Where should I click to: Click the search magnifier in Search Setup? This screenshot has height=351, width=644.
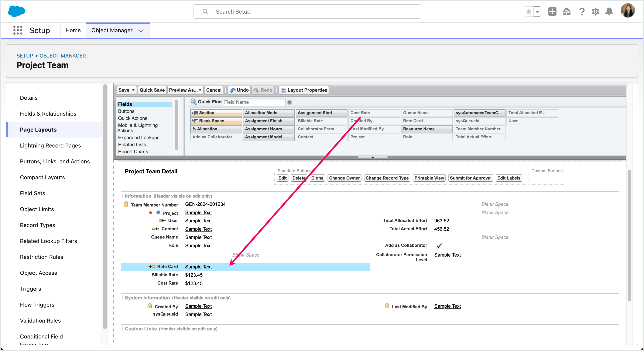coord(205,11)
